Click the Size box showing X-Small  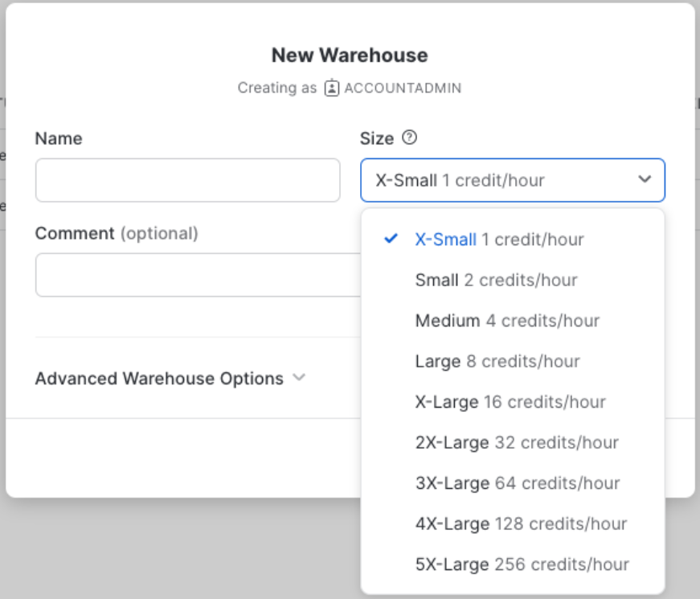(x=498, y=180)
